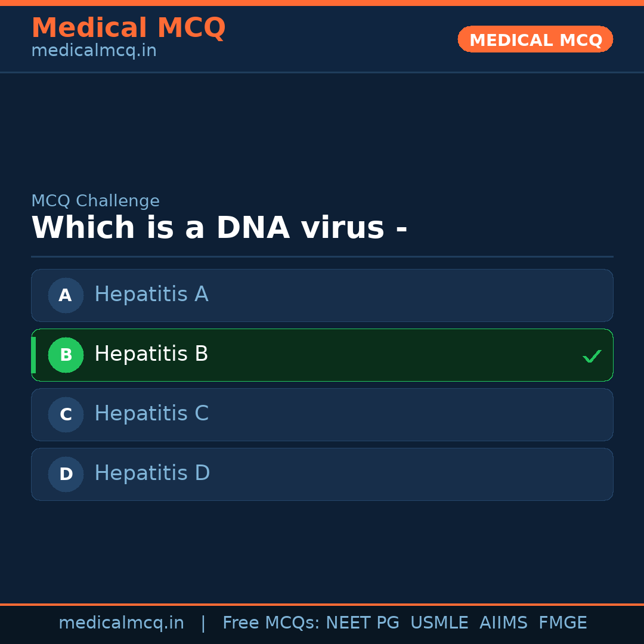
Task: Click the Free MCQs label in the footer
Action: (x=271, y=623)
